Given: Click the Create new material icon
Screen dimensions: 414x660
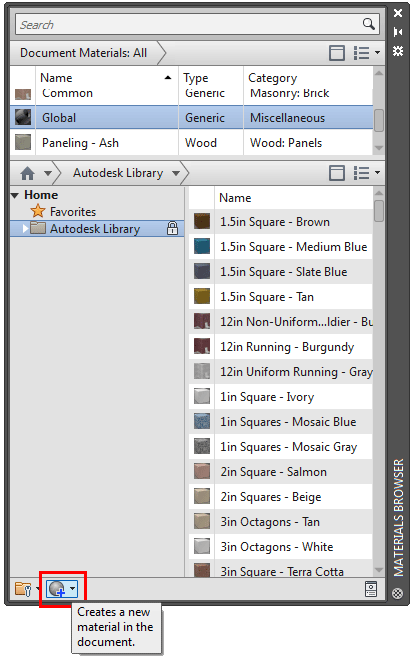Looking at the screenshot, I should 57,589.
